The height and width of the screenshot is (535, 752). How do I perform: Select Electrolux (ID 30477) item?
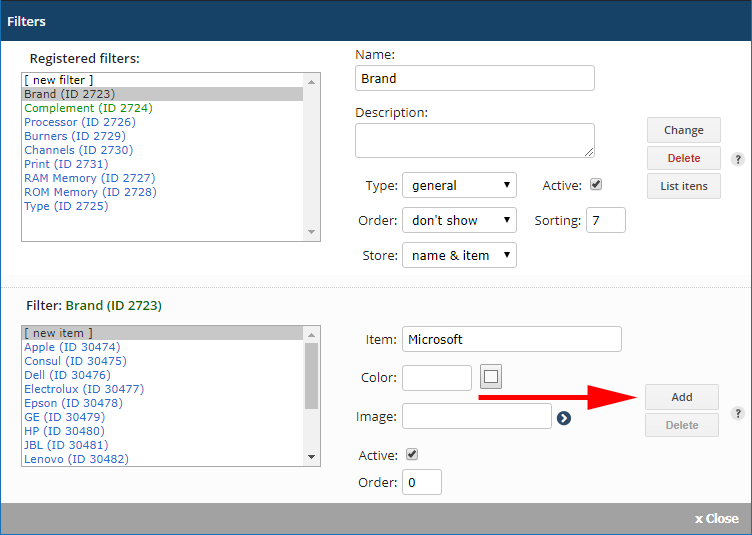[x=163, y=389]
